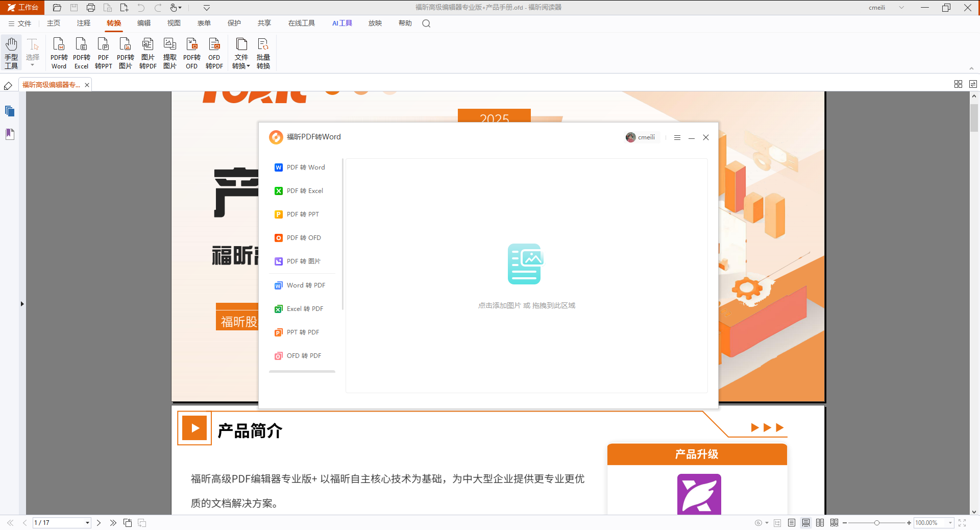Click the Open file folder icon
This screenshot has width=980, height=530.
click(x=57, y=8)
